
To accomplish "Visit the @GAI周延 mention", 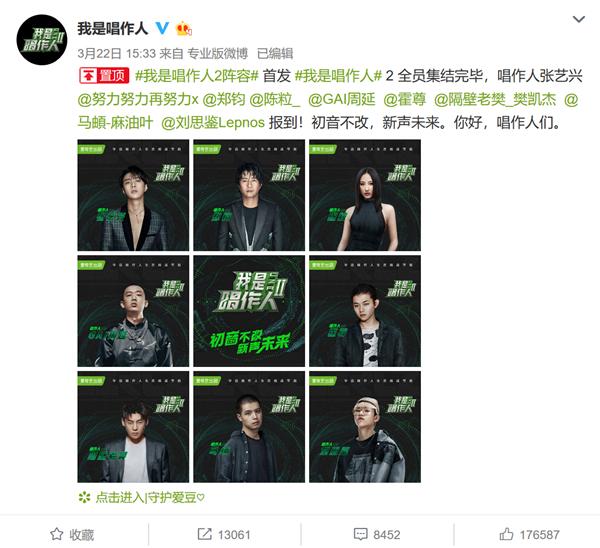I will tap(342, 99).
